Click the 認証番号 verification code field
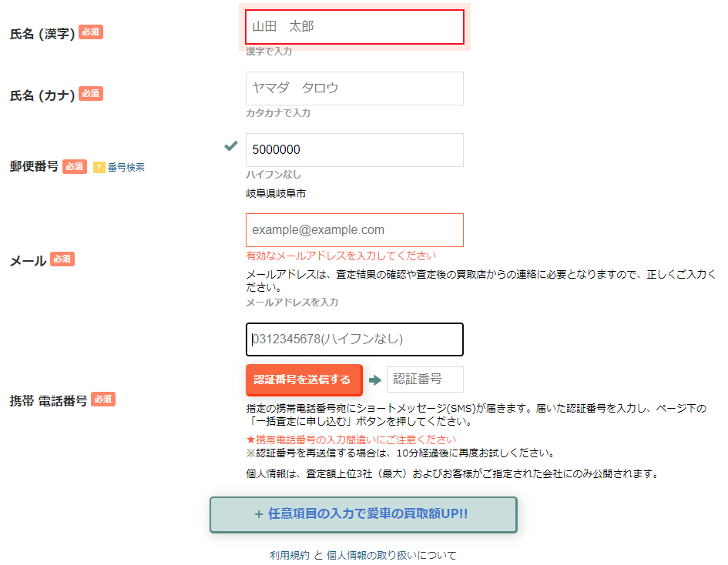Viewport: 728px width, 565px height. (424, 379)
